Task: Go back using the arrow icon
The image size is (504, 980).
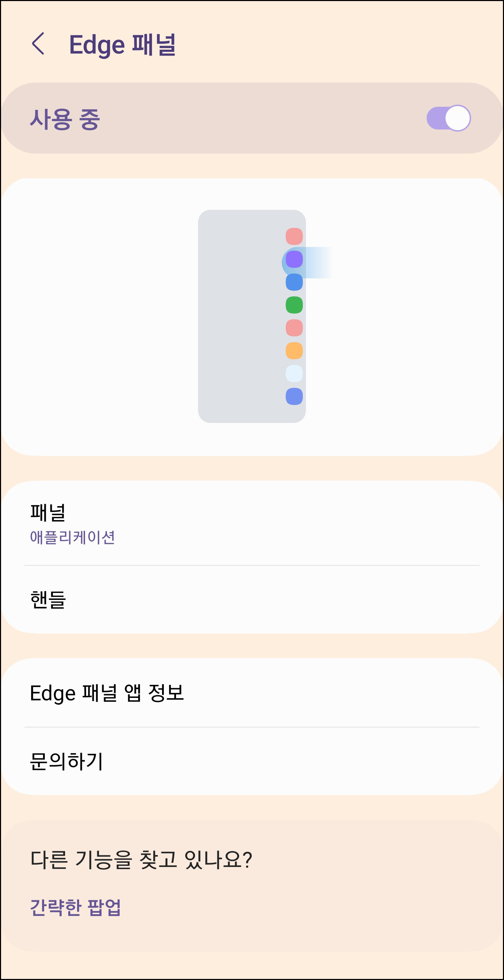Action: tap(38, 43)
